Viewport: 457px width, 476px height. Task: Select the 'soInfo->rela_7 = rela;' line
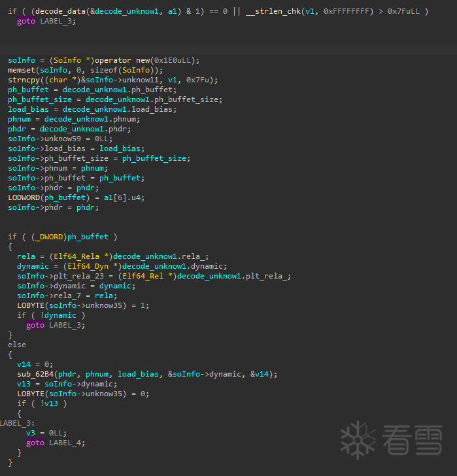tap(67, 296)
